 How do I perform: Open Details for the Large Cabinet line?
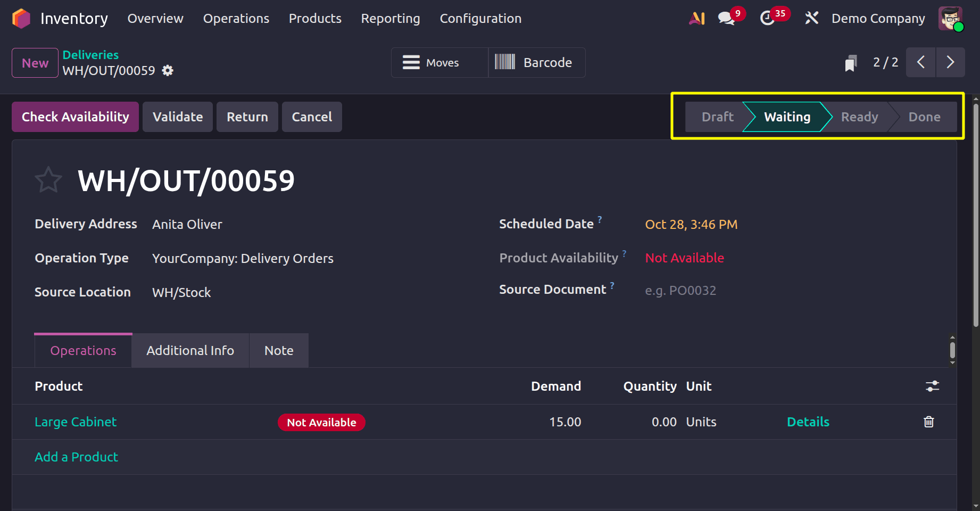(x=808, y=422)
